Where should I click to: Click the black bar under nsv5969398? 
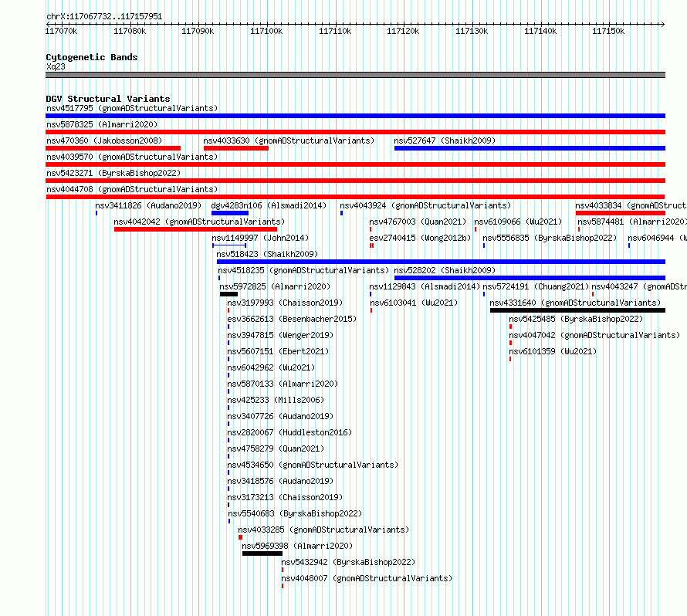[x=262, y=553]
